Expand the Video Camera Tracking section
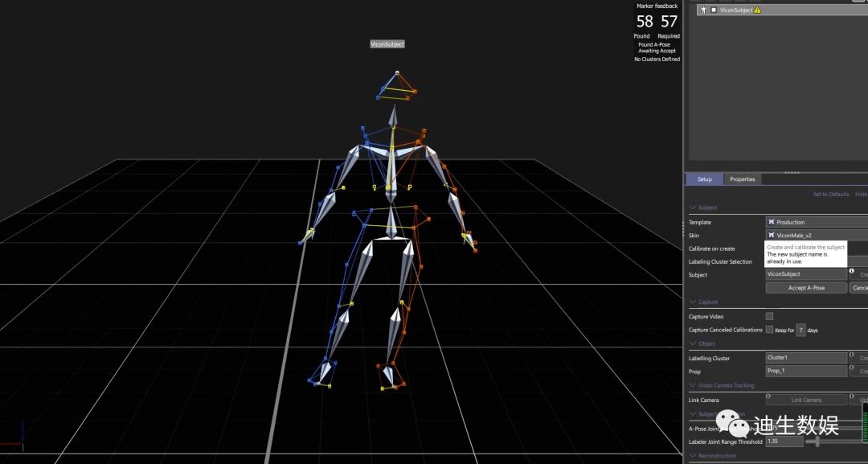 pyautogui.click(x=692, y=385)
